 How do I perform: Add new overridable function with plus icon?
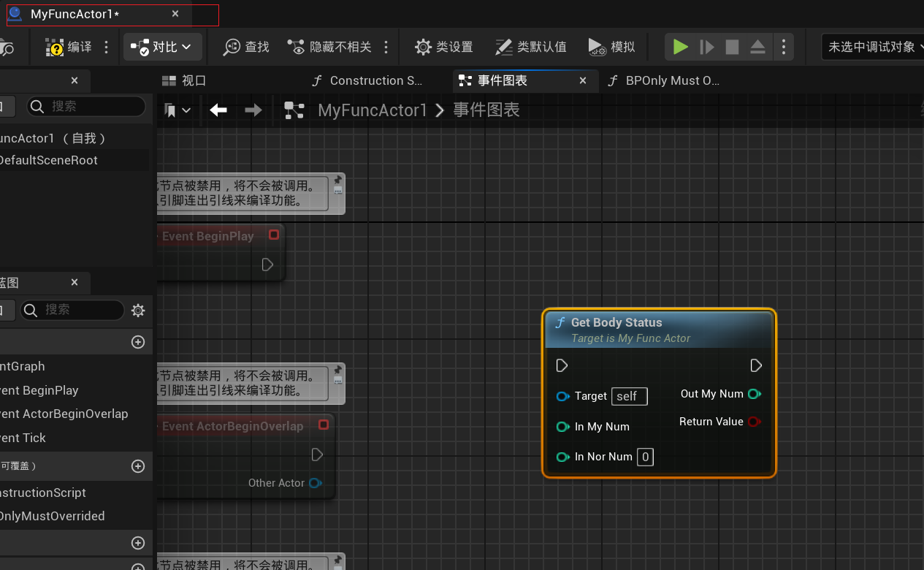(x=137, y=466)
